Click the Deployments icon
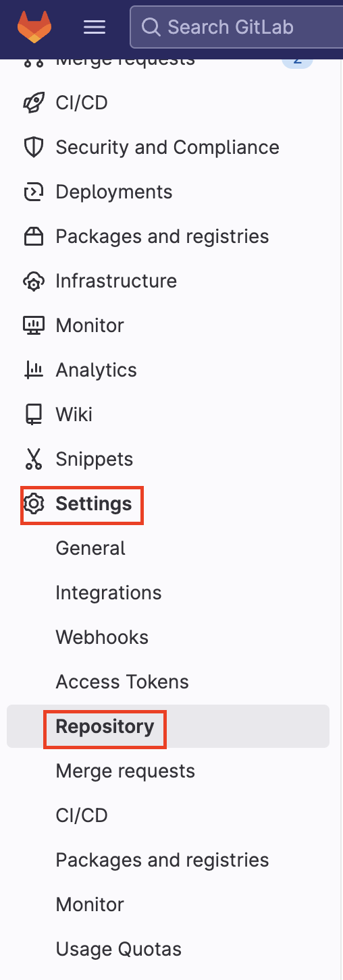Image resolution: width=343 pixels, height=980 pixels. click(33, 192)
